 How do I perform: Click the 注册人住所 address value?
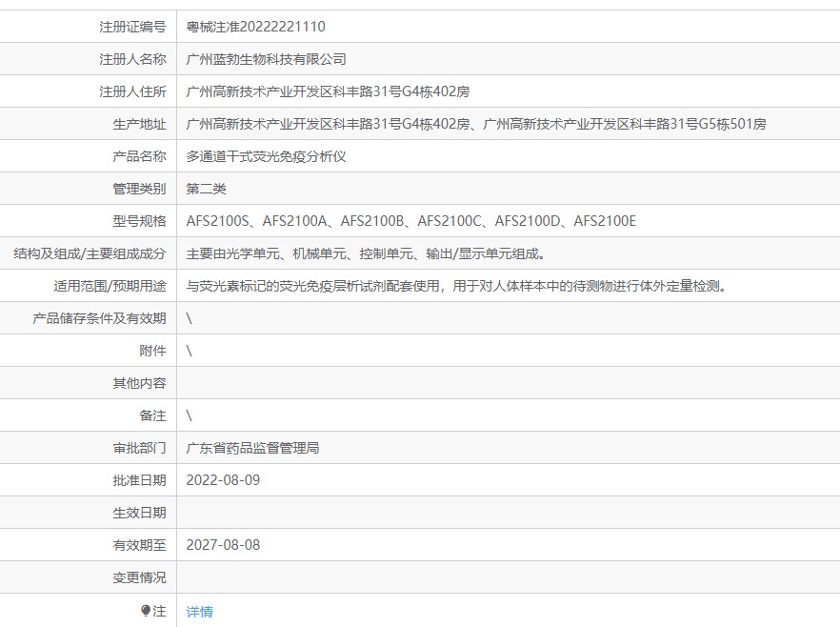click(328, 91)
